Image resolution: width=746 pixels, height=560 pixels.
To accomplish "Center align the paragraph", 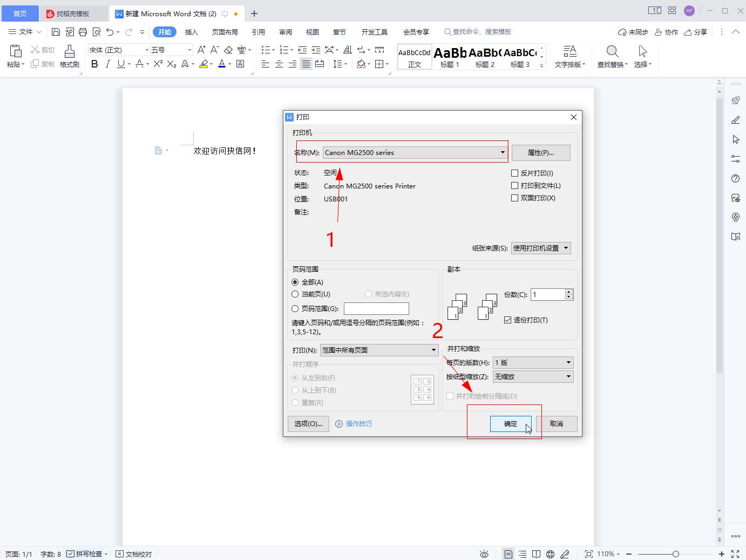I will coord(279,64).
